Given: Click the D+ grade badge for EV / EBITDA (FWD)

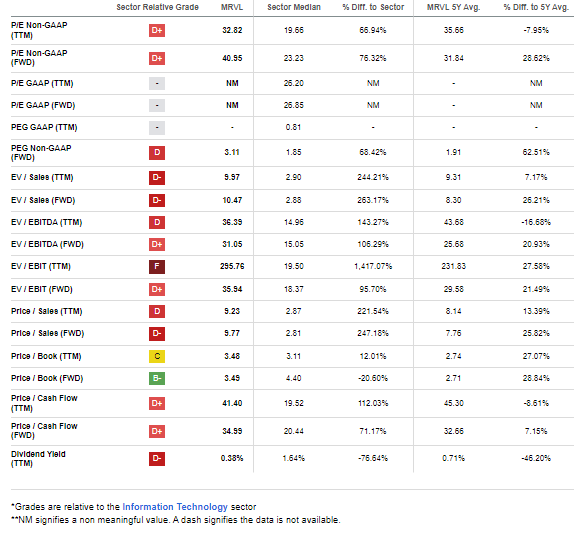Looking at the screenshot, I should point(157,244).
